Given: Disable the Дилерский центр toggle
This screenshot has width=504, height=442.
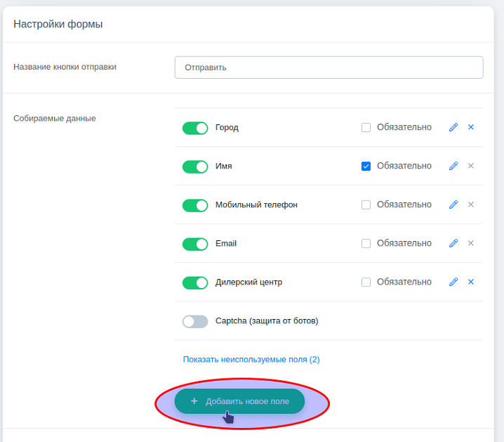Looking at the screenshot, I should pos(195,282).
